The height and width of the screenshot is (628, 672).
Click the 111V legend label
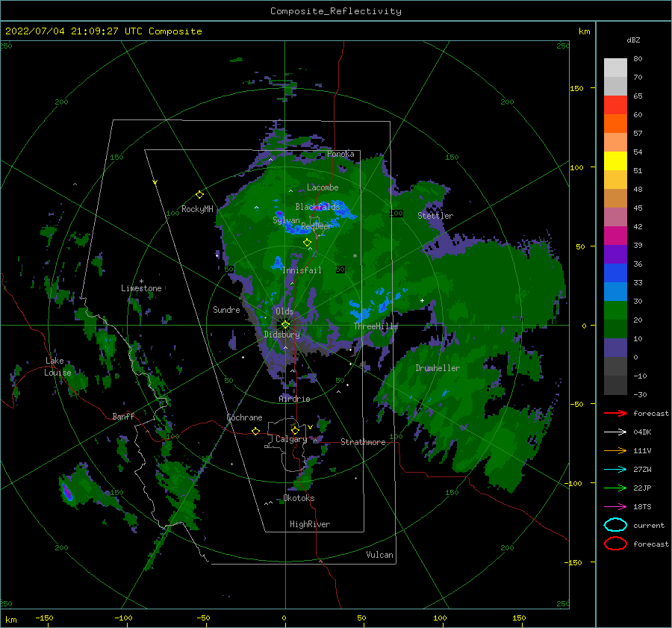pyautogui.click(x=642, y=450)
